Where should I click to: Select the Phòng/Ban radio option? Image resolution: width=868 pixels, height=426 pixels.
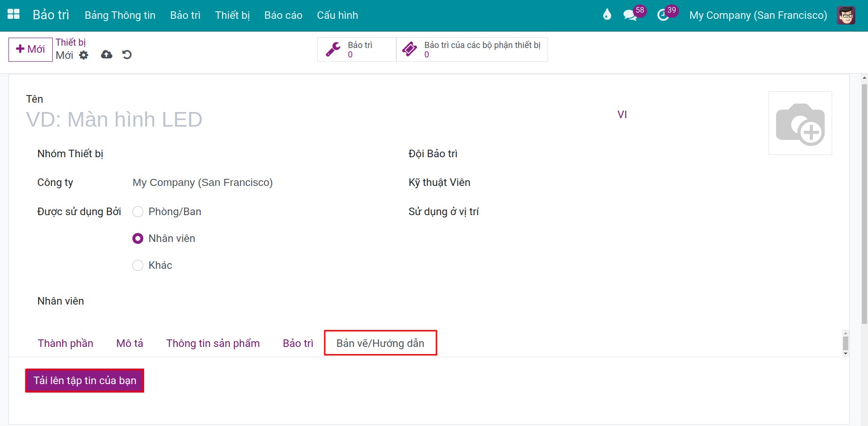[138, 212]
